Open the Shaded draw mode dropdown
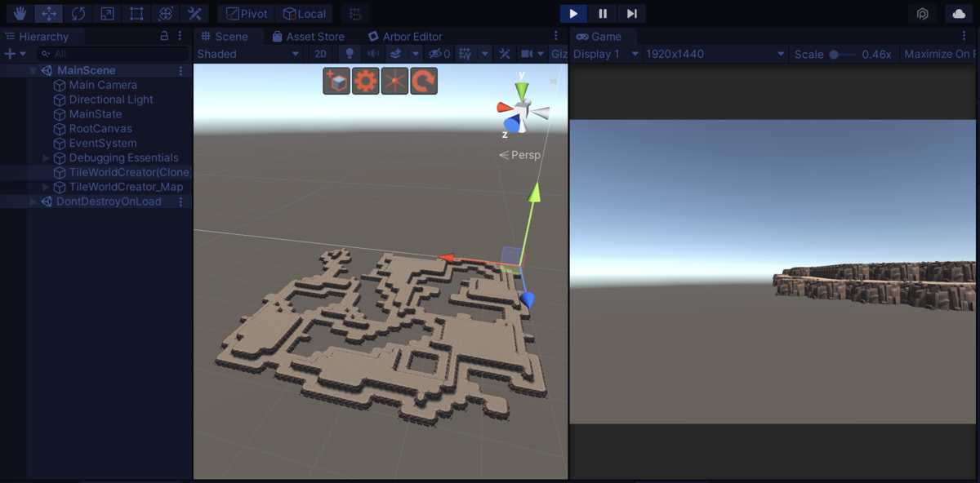The height and width of the screenshot is (483, 980). pyautogui.click(x=249, y=54)
